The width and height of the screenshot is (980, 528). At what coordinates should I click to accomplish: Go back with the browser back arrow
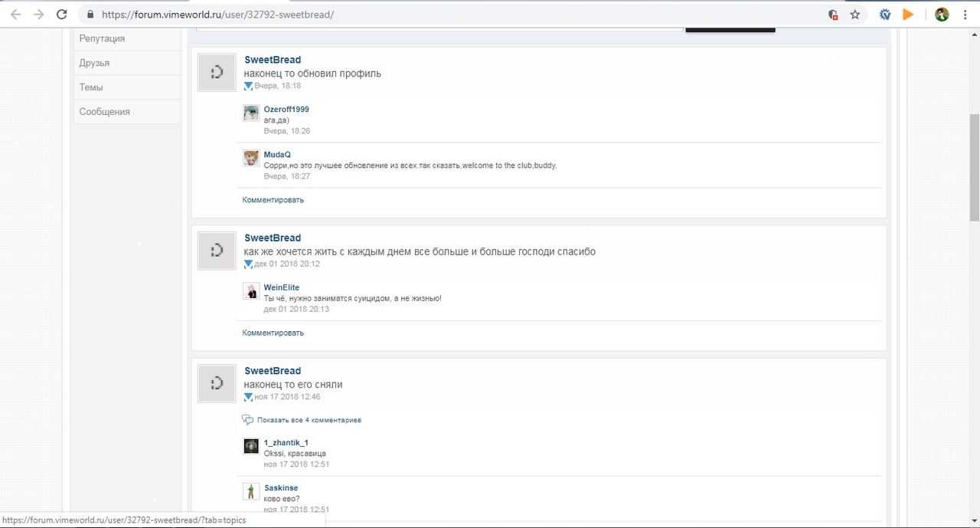click(x=15, y=15)
